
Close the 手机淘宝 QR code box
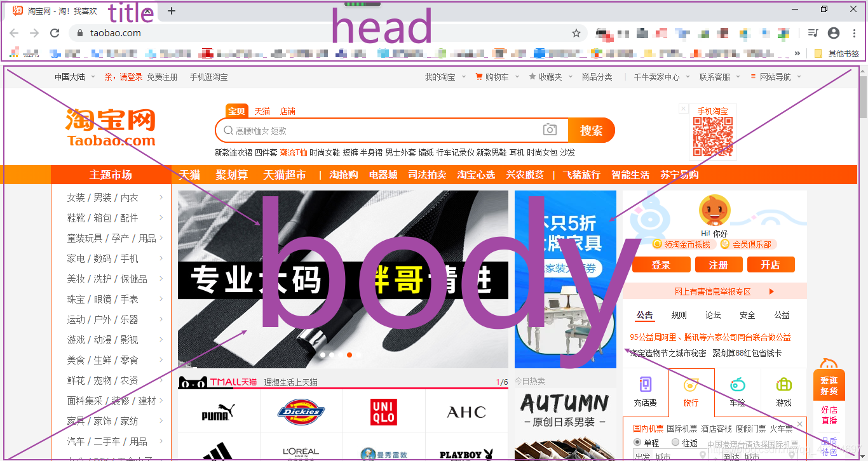(x=683, y=109)
